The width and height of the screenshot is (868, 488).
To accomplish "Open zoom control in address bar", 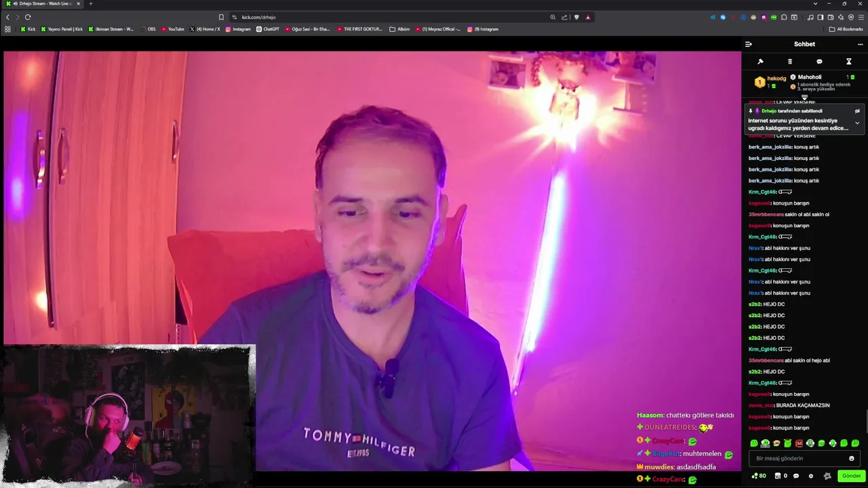I will (x=553, y=17).
